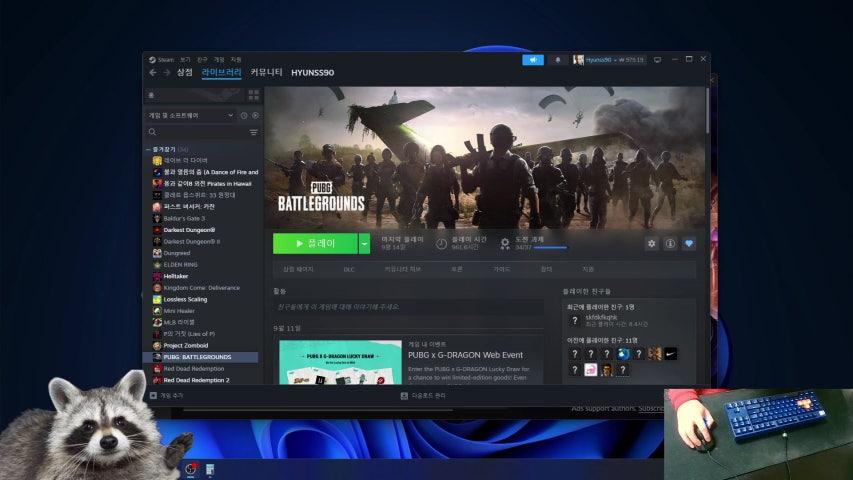Open the notifications bell icon
This screenshot has height=480, width=853.
tap(558, 60)
